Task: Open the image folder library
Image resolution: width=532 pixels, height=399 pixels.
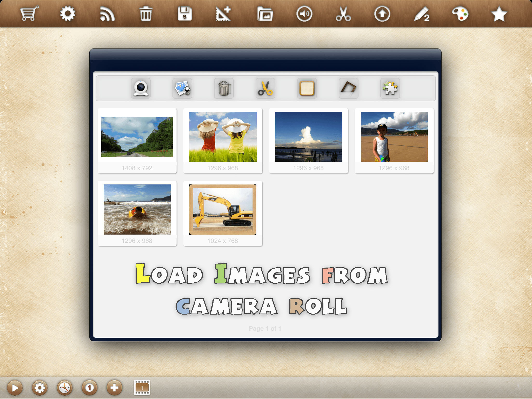Action: tap(265, 14)
